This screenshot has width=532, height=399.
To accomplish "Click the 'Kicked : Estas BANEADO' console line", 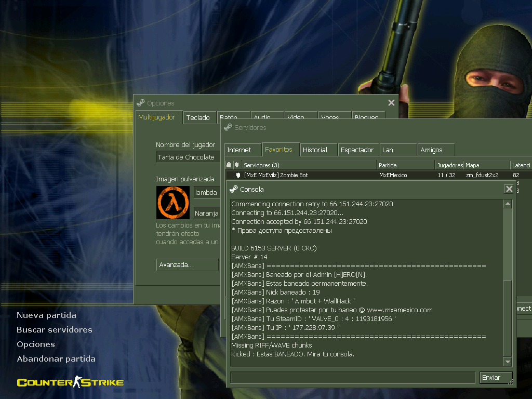I will (x=293, y=354).
